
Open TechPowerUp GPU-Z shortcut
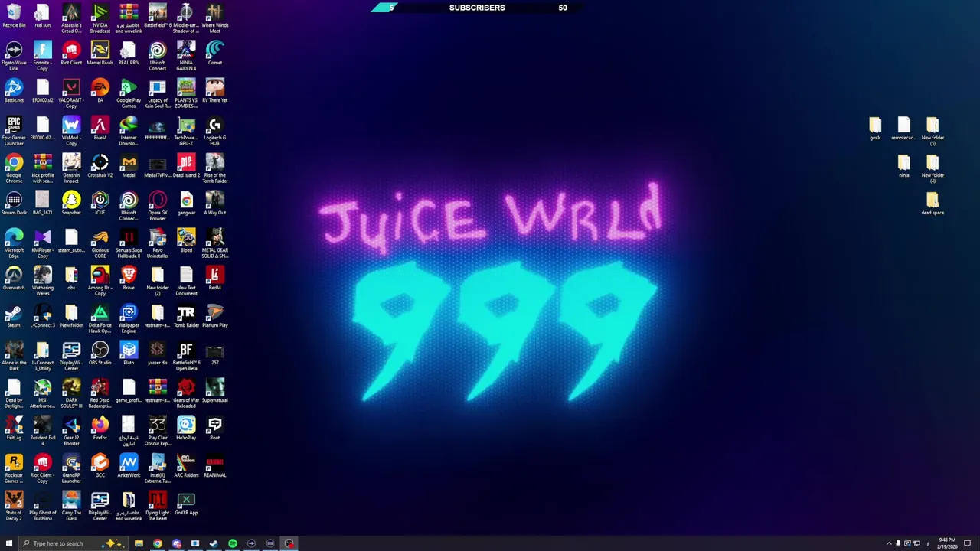click(186, 131)
